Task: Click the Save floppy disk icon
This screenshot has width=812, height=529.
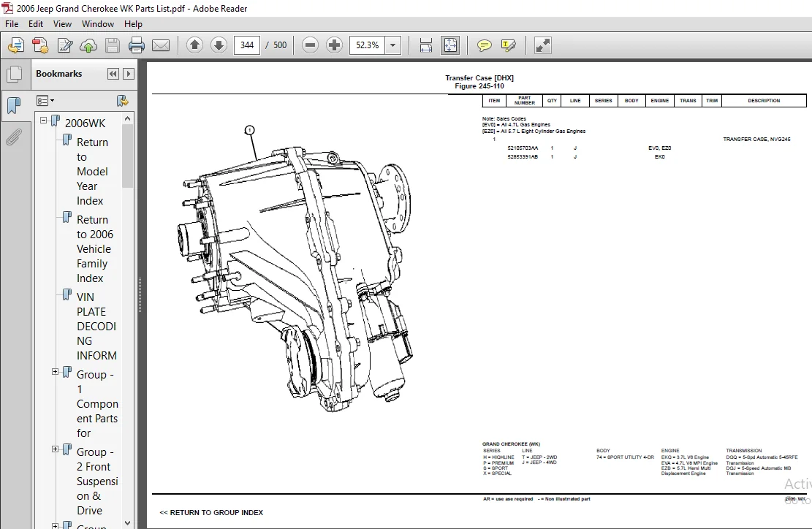Action: pos(113,45)
